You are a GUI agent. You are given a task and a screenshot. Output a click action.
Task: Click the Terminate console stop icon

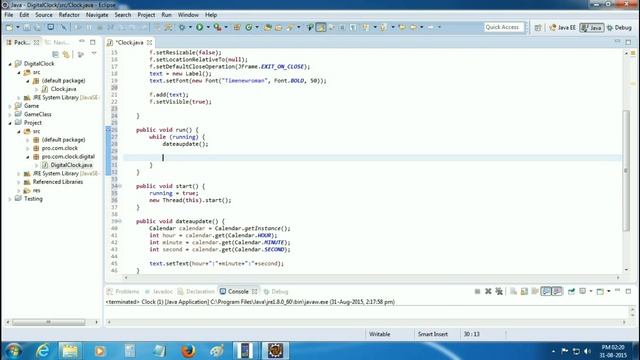pos(477,291)
